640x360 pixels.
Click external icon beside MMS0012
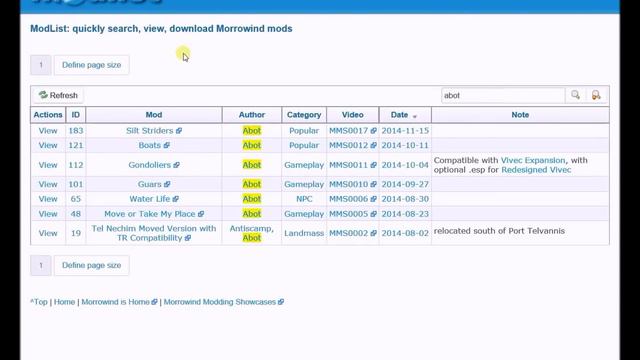click(373, 145)
